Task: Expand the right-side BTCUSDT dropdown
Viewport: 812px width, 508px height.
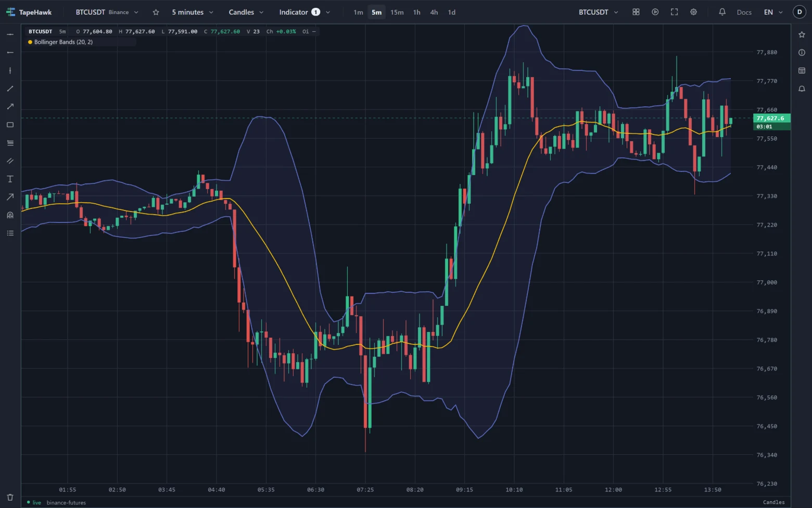Action: coord(599,12)
